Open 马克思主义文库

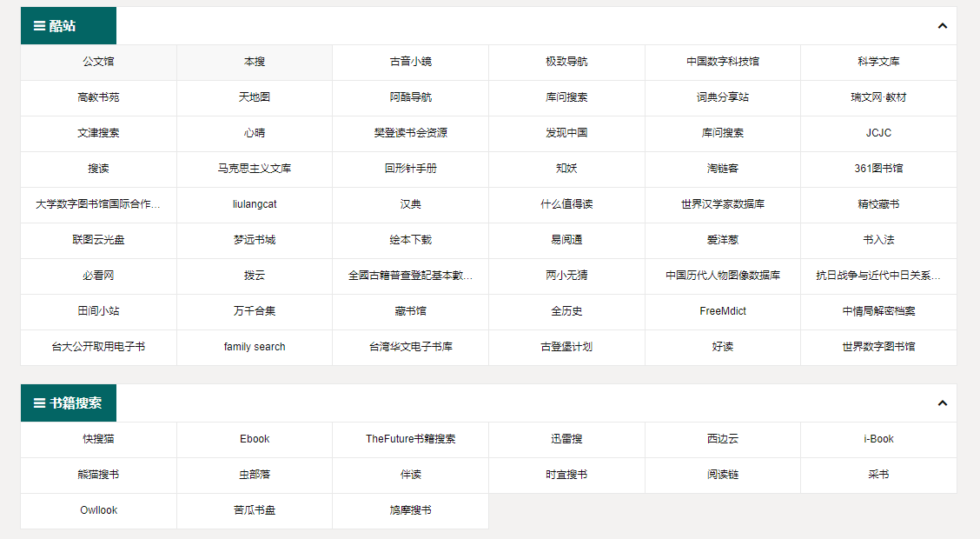tap(254, 169)
